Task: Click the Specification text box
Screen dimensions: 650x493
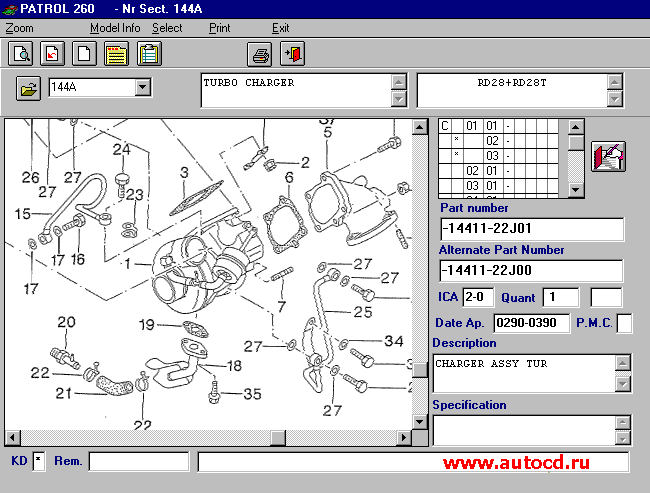Action: pos(524,430)
